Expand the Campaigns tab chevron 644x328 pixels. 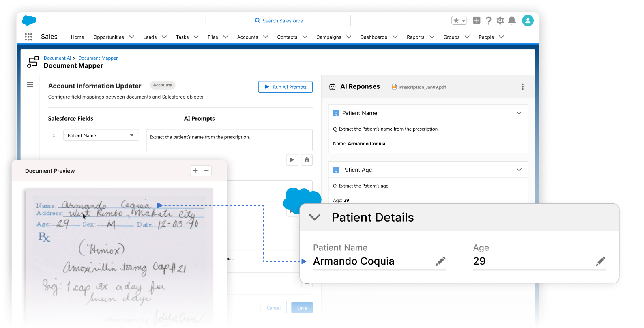pyautogui.click(x=349, y=37)
